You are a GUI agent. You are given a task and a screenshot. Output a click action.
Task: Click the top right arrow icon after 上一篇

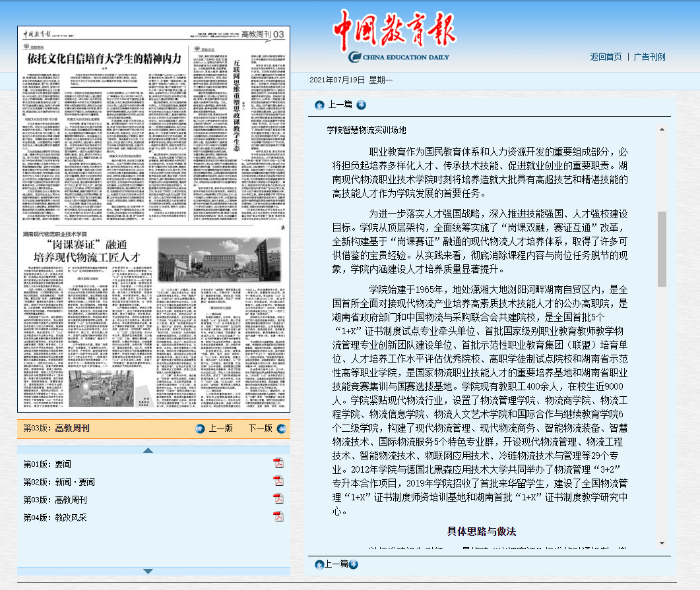point(361,105)
